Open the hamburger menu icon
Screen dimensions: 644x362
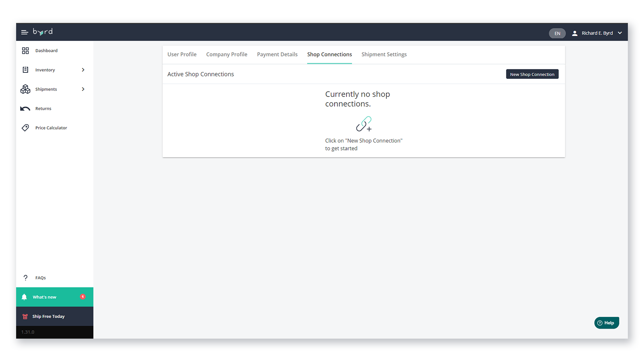pos(25,32)
